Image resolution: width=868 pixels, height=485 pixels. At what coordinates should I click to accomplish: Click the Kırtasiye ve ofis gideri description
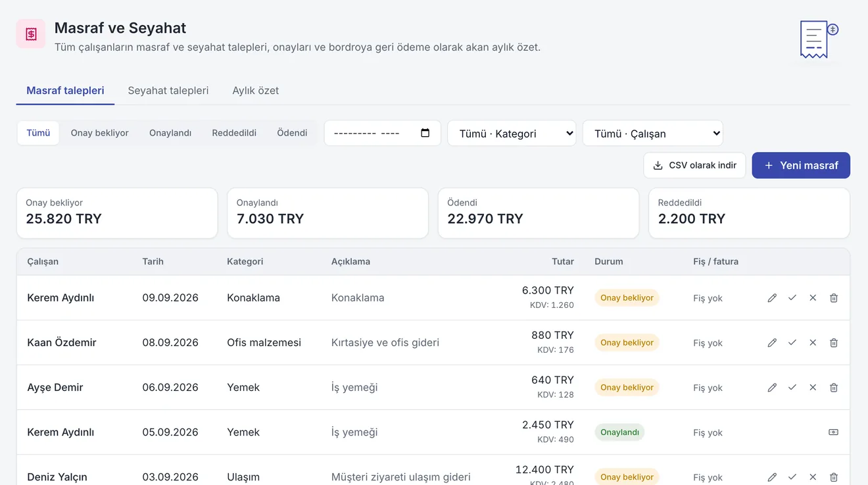385,343
